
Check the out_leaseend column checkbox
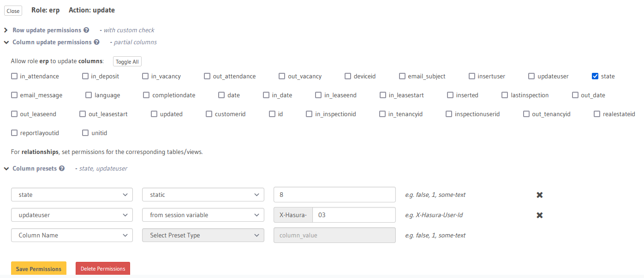pos(14,114)
